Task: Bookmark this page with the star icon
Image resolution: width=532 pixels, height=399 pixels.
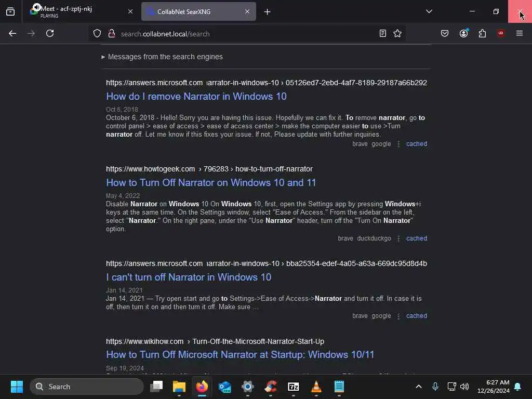Action: 397,33
